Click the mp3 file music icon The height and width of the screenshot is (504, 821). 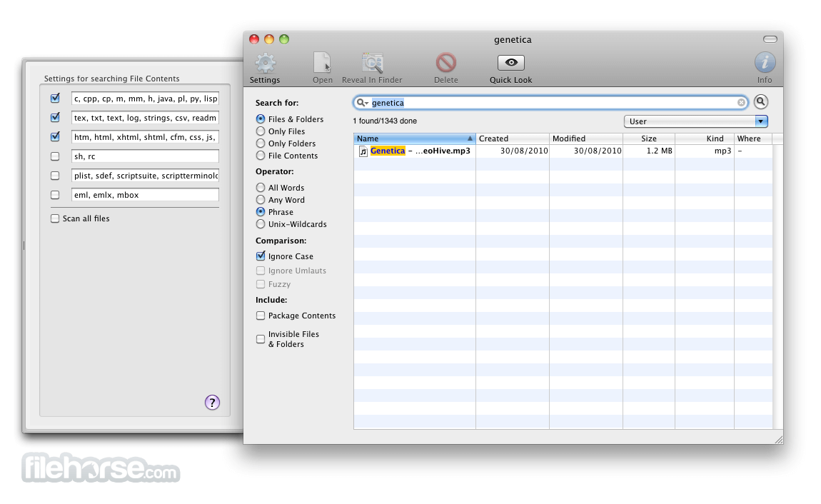click(x=363, y=151)
